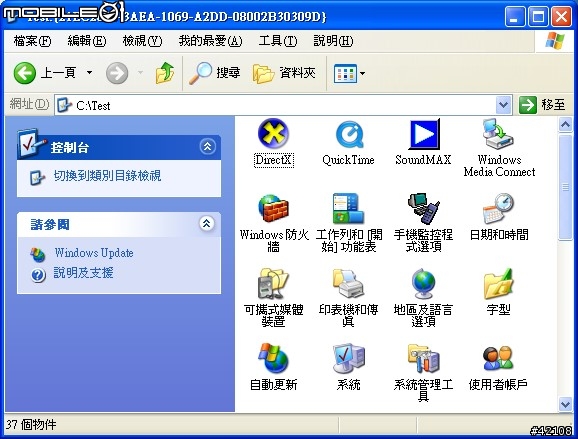This screenshot has height=439, width=578.
Task: Click the green Back arrow (上一頁)
Action: click(x=25, y=73)
